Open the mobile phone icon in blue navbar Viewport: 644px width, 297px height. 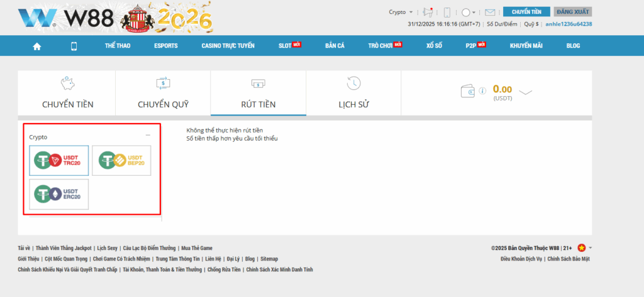[x=74, y=46]
